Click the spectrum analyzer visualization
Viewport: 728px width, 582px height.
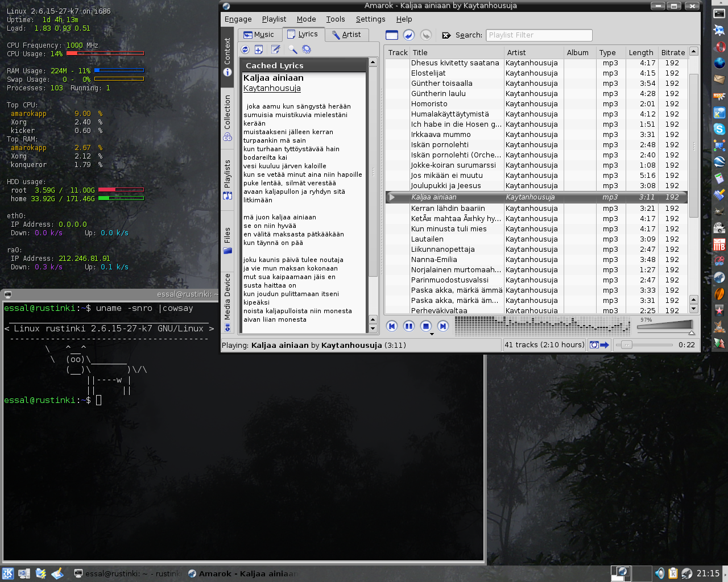click(x=542, y=326)
